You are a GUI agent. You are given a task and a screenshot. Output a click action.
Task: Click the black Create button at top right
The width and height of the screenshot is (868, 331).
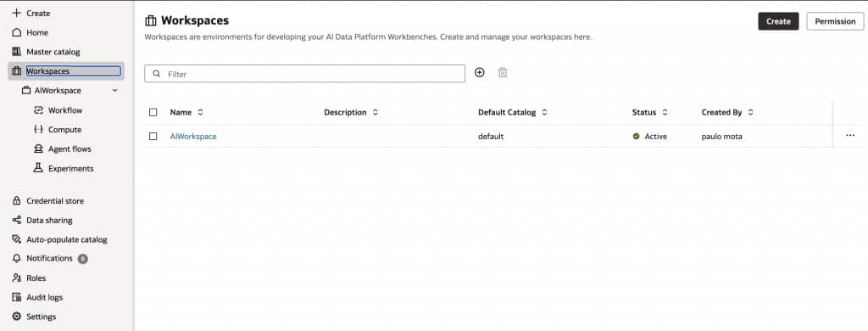click(778, 21)
